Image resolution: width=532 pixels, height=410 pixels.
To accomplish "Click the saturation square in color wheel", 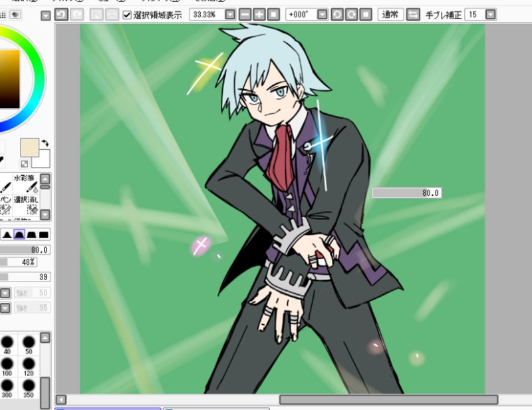I will coord(9,79).
